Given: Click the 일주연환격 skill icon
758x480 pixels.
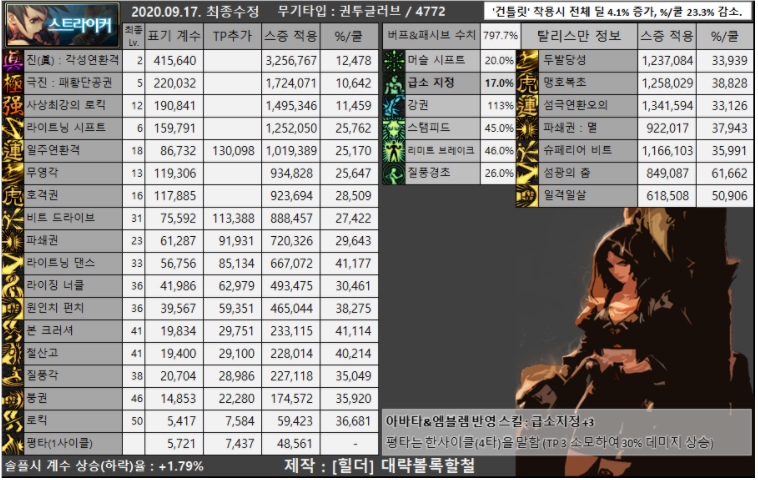Looking at the screenshot, I should pyautogui.click(x=13, y=151).
